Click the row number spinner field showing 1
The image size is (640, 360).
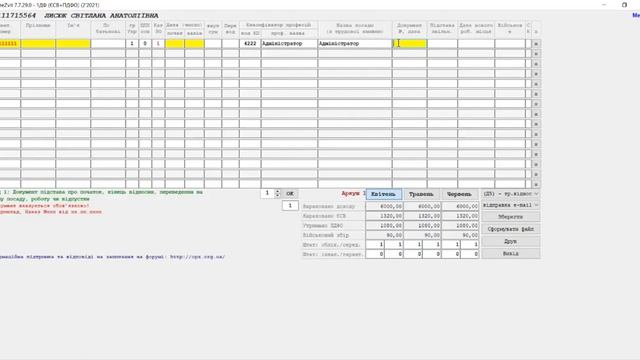pos(268,193)
